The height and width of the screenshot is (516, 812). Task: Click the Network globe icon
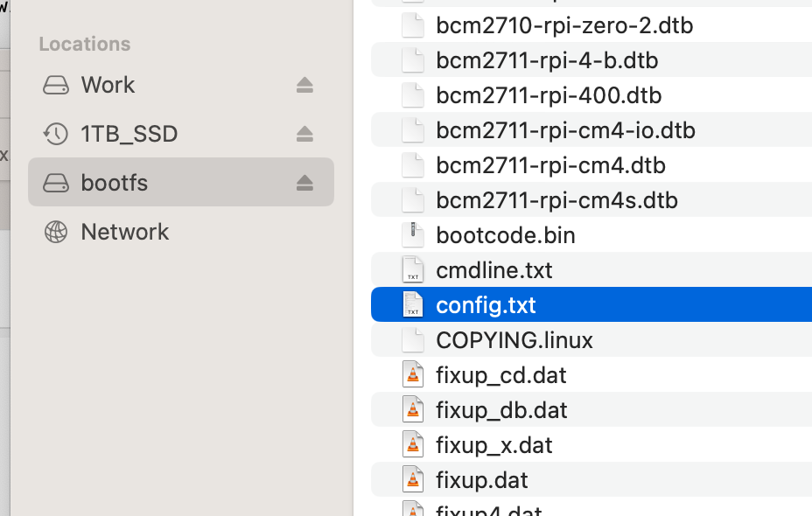pyautogui.click(x=55, y=232)
